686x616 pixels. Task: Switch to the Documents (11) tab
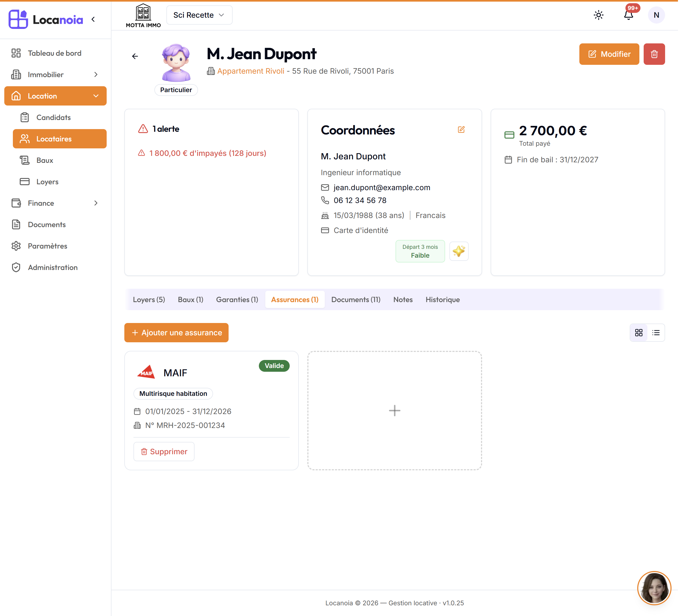356,299
